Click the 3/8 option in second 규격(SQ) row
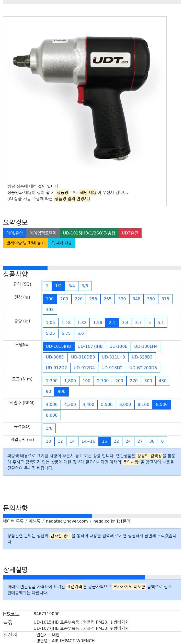This screenshot has width=184, height=644. (x=49, y=428)
